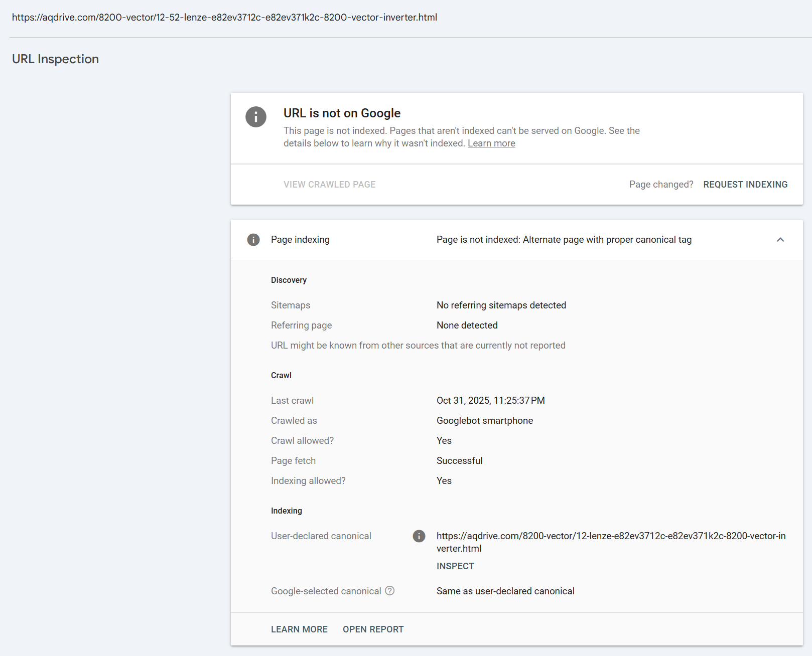Collapse the Page indexing section chevron
This screenshot has width=812, height=656.
coord(780,240)
